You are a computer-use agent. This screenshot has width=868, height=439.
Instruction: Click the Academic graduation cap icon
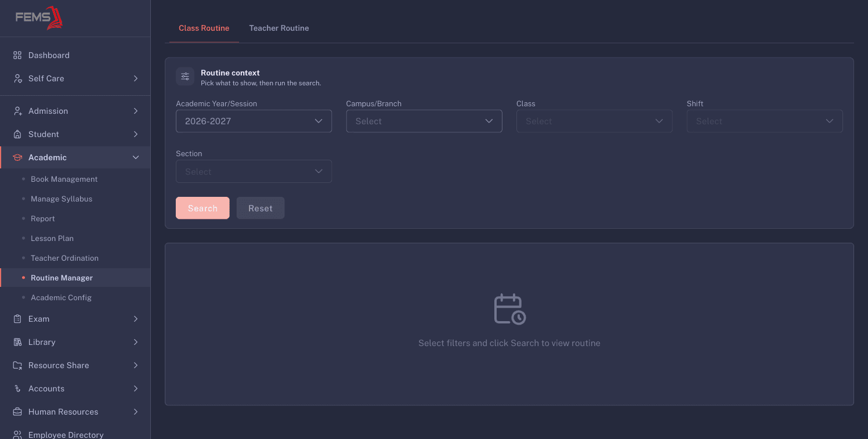point(17,157)
